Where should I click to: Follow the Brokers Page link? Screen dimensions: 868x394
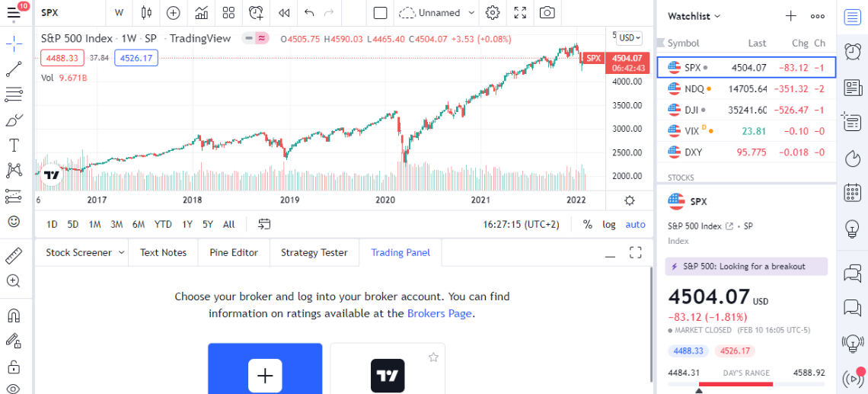point(440,313)
